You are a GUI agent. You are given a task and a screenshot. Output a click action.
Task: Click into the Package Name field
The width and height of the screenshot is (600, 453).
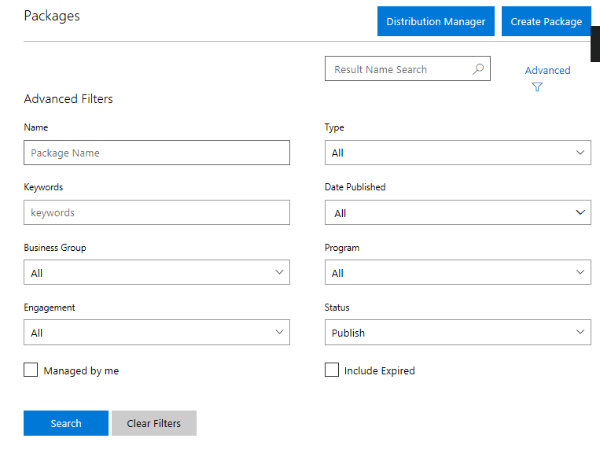pyautogui.click(x=156, y=153)
